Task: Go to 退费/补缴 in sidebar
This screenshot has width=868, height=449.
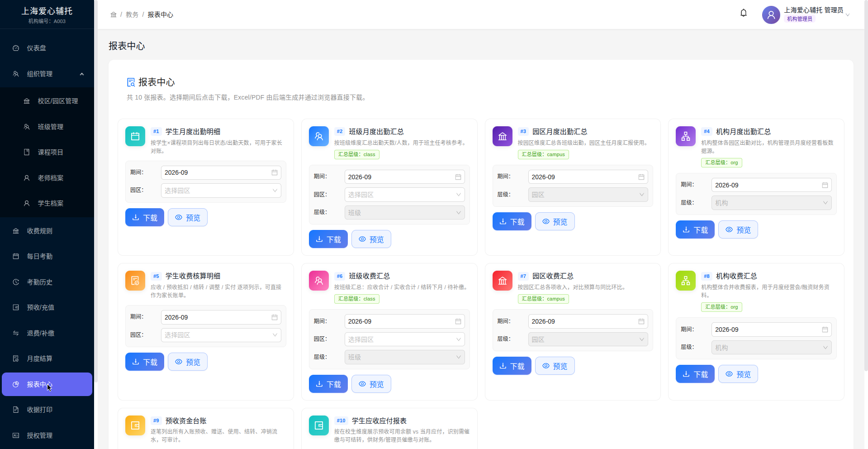Action: pos(47,333)
